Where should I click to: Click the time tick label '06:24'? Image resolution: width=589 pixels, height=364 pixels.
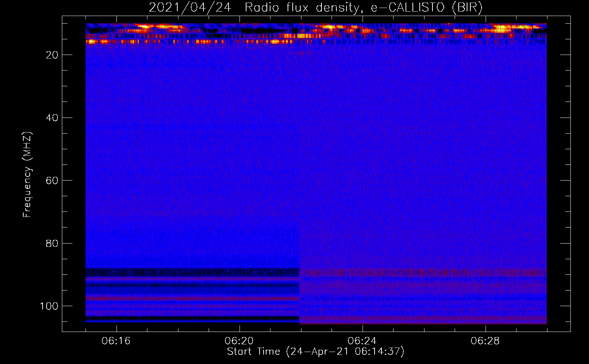click(x=362, y=341)
